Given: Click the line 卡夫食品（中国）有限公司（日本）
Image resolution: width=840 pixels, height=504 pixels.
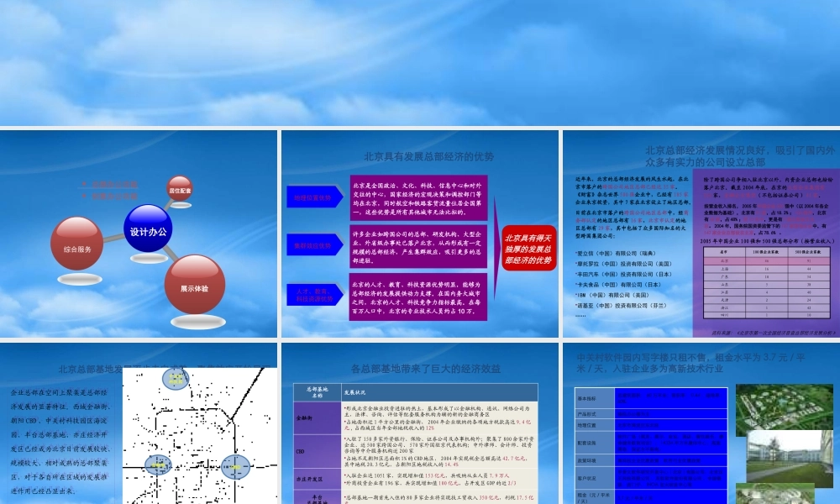Looking at the screenshot, I should point(618,285).
